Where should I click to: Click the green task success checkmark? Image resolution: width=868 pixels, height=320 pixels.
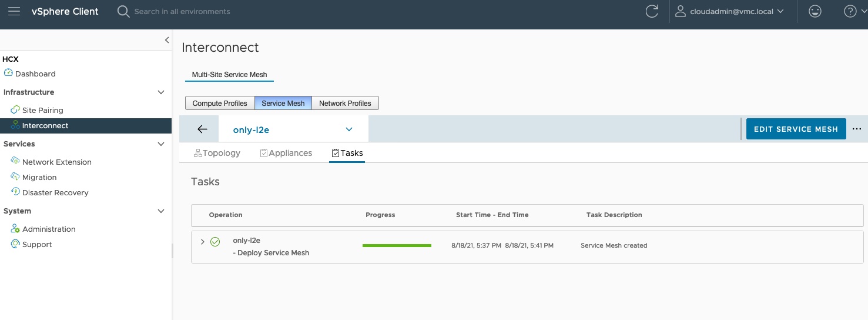click(215, 242)
